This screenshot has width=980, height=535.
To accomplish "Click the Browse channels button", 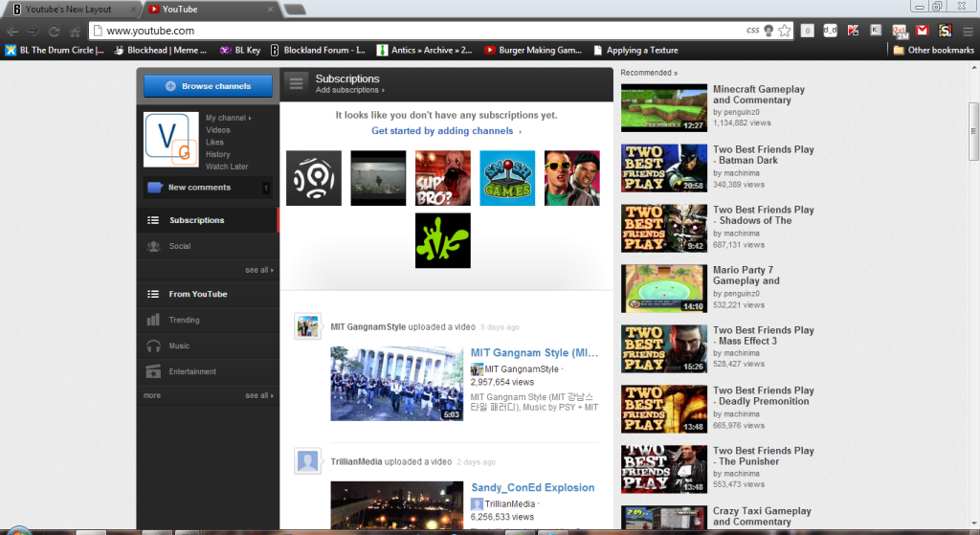I will 208,86.
